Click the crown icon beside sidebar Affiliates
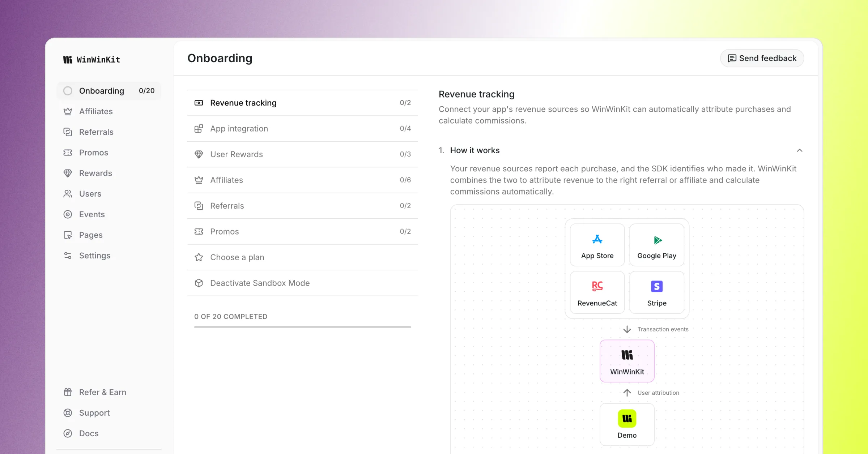 68,111
